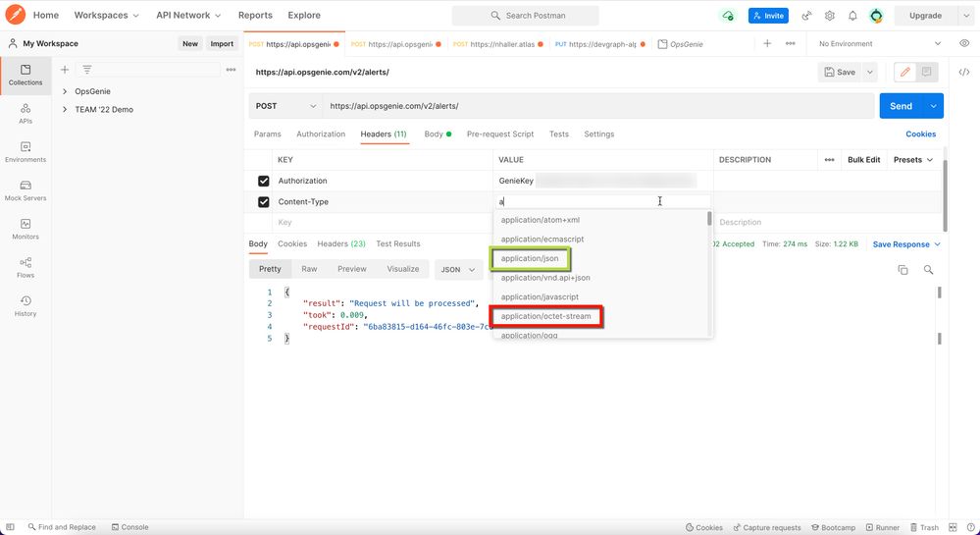Select application/octet-stream from suggestion list
Image resolution: width=980 pixels, height=535 pixels.
pyautogui.click(x=545, y=316)
